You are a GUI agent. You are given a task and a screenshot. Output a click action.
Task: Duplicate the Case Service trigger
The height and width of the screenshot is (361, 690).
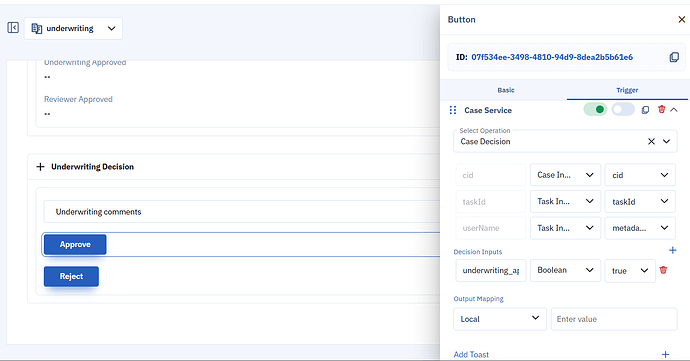click(x=645, y=110)
